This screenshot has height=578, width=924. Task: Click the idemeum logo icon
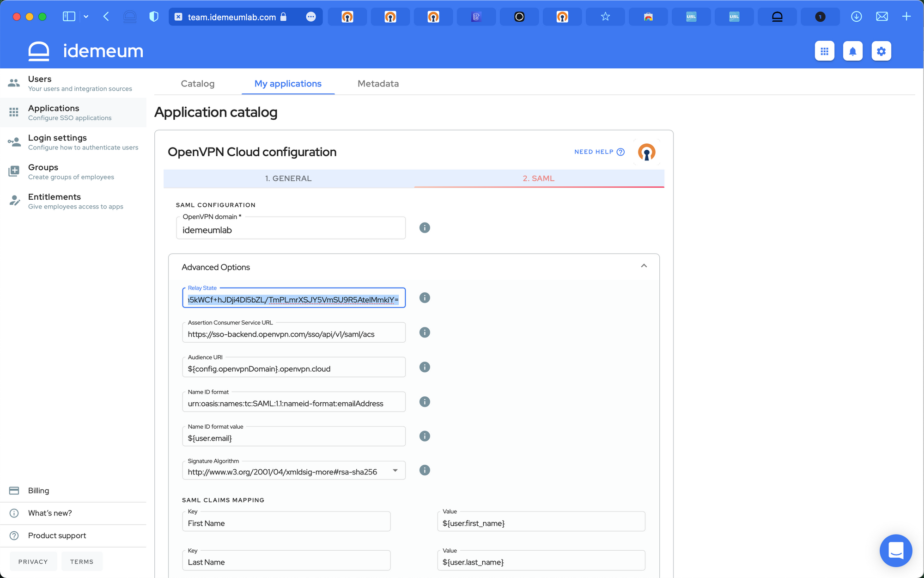(39, 51)
